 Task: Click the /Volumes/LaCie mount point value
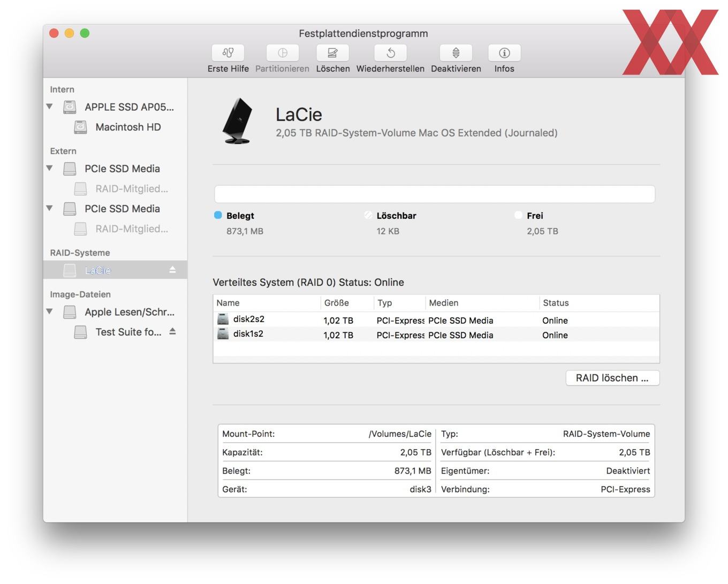click(400, 434)
